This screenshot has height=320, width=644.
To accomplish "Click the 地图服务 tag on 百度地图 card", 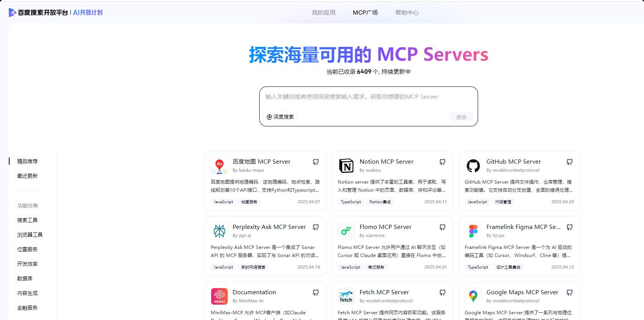I will tap(249, 202).
